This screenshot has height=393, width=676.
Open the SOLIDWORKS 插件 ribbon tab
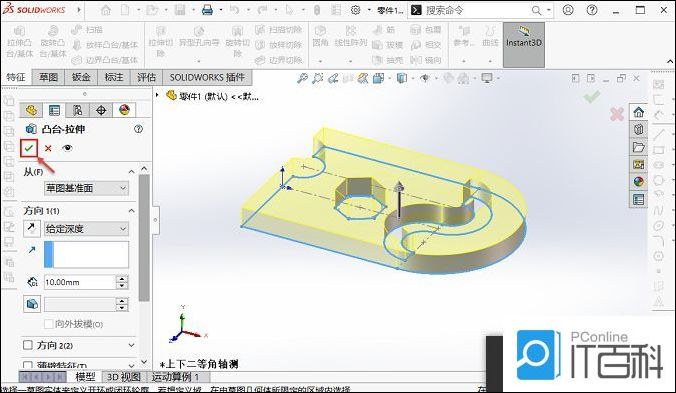click(207, 77)
